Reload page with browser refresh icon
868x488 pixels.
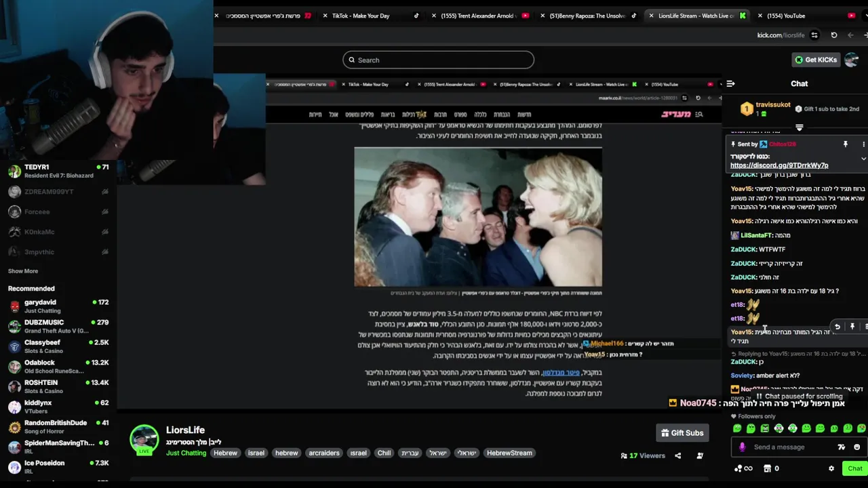coord(834,35)
